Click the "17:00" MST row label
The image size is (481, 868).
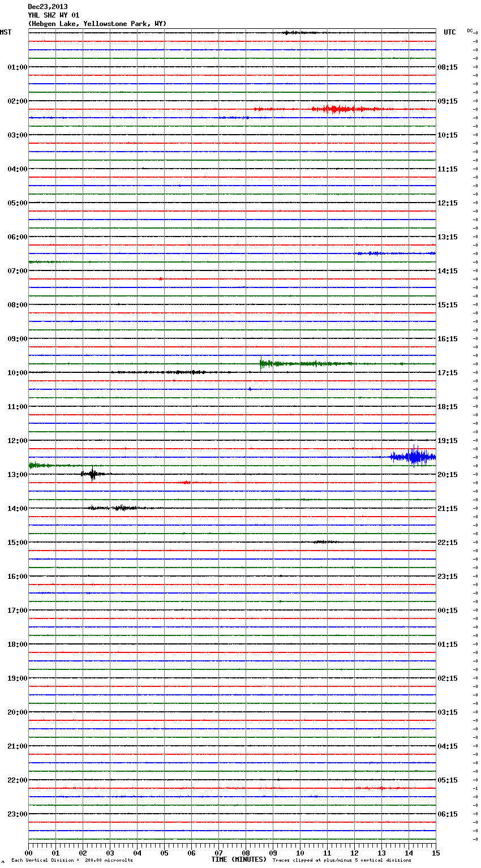[18, 611]
